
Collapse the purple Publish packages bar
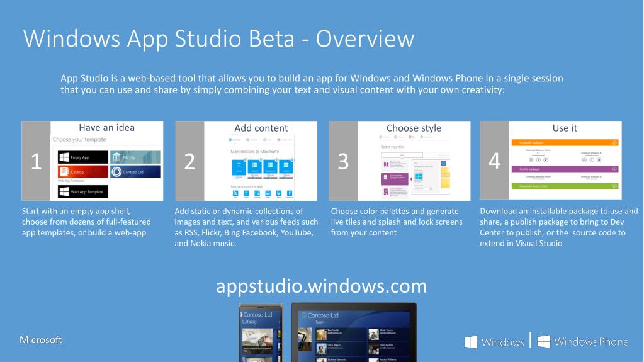coord(565,169)
